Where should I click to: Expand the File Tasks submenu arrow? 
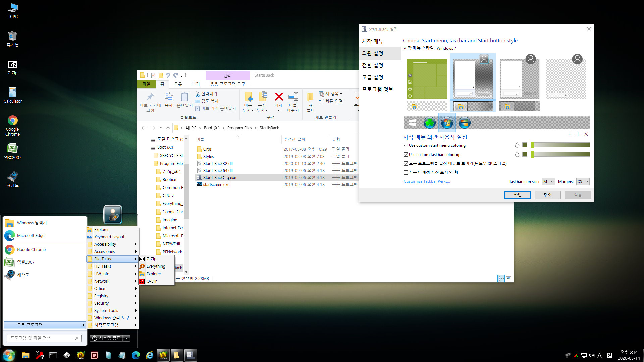136,259
